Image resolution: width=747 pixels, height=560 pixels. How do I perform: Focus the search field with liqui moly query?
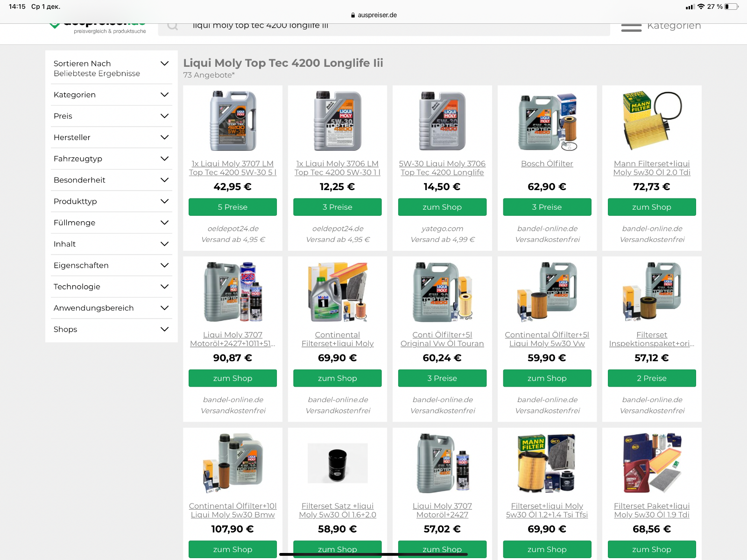[x=384, y=29]
